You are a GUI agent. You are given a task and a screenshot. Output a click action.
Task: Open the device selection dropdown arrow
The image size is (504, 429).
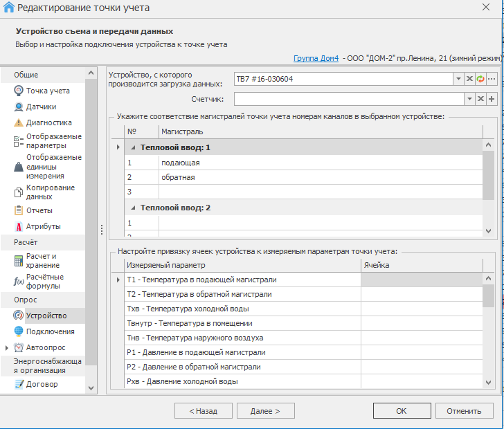pyautogui.click(x=458, y=79)
